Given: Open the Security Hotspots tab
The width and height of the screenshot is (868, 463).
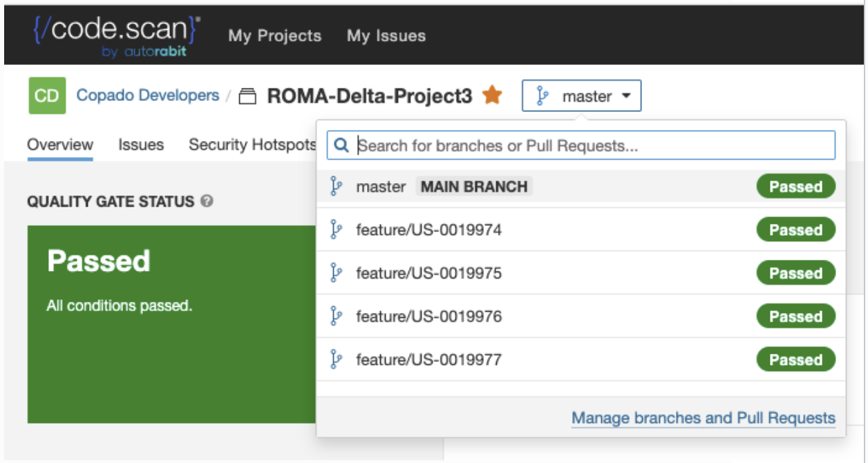Looking at the screenshot, I should (x=252, y=144).
